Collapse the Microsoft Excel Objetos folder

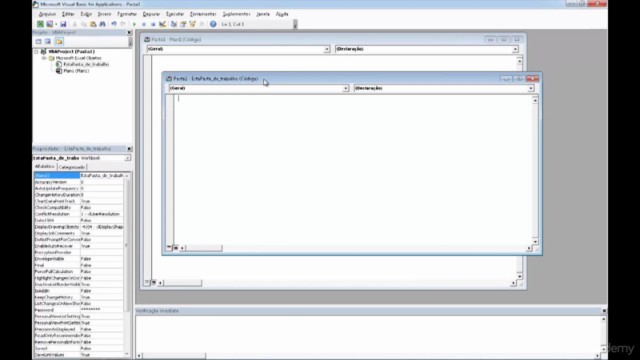44,58
